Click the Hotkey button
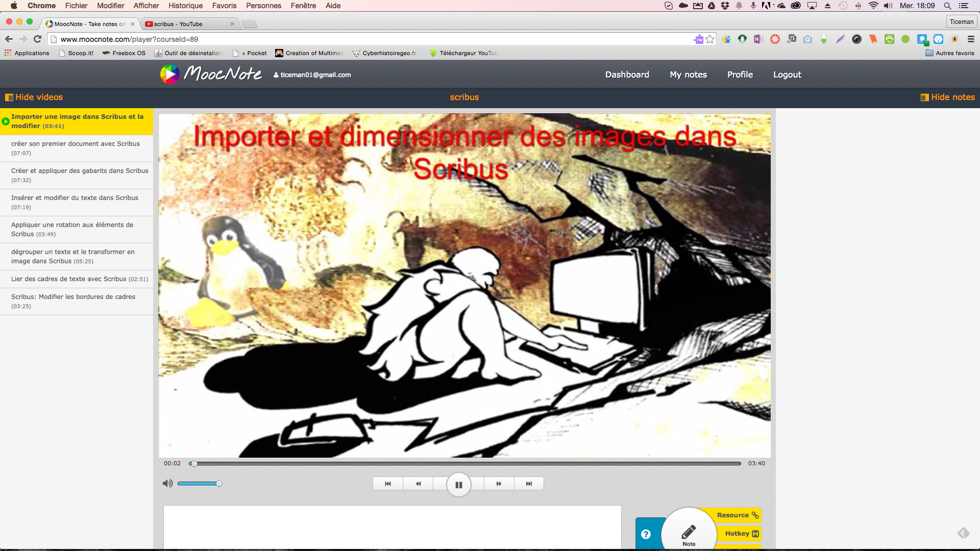Image resolution: width=980 pixels, height=551 pixels. point(742,534)
